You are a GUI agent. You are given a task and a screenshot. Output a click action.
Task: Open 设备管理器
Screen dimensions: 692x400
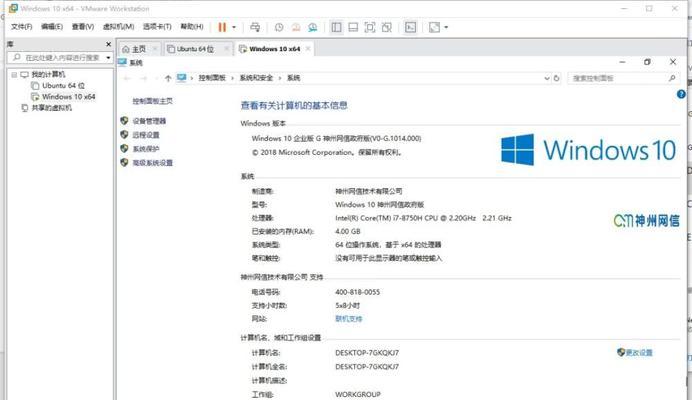click(x=149, y=121)
